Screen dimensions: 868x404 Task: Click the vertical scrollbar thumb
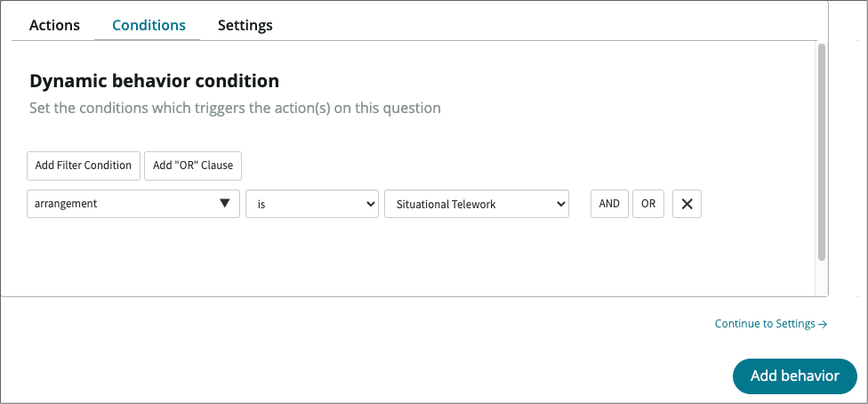pos(822,151)
